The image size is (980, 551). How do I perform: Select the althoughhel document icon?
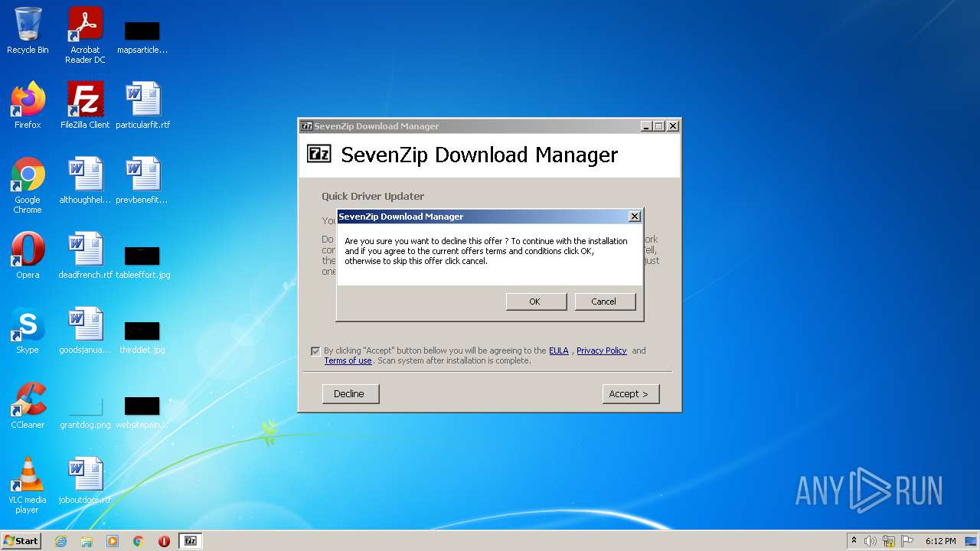[x=85, y=181]
